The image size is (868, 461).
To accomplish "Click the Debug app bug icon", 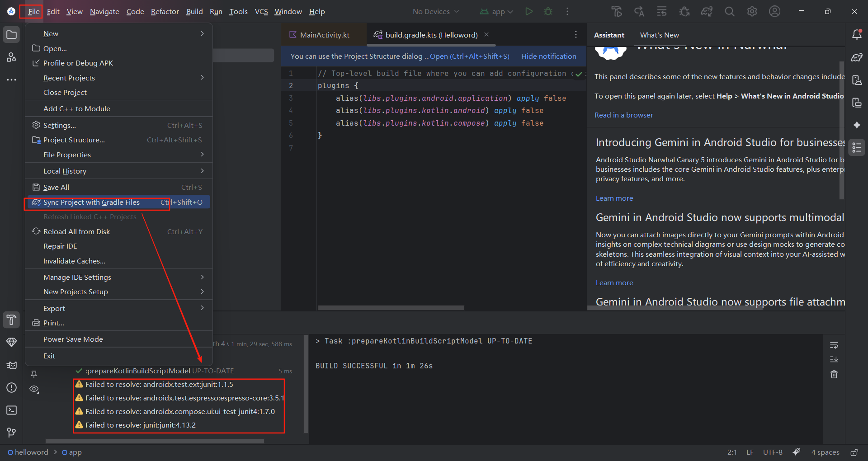I will [x=548, y=11].
